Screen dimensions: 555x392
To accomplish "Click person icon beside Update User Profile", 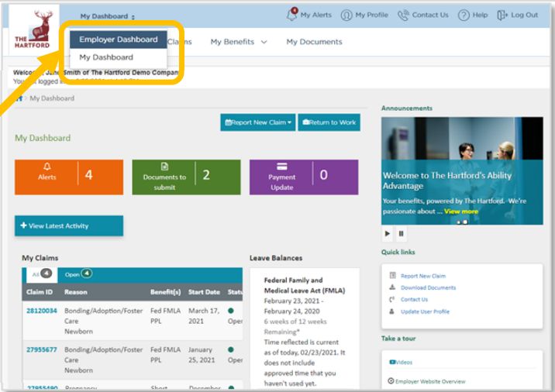I will click(x=391, y=311).
